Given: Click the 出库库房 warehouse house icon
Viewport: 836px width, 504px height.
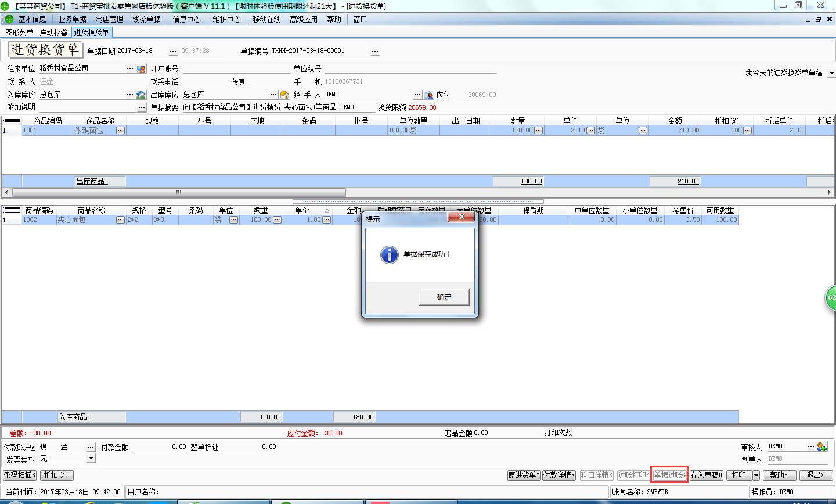Looking at the screenshot, I should (x=284, y=95).
